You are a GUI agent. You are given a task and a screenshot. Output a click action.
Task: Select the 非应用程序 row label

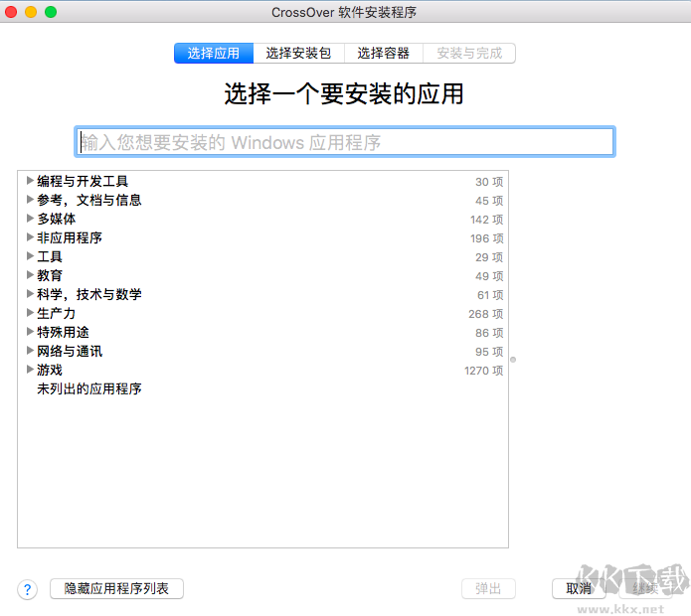tap(70, 237)
